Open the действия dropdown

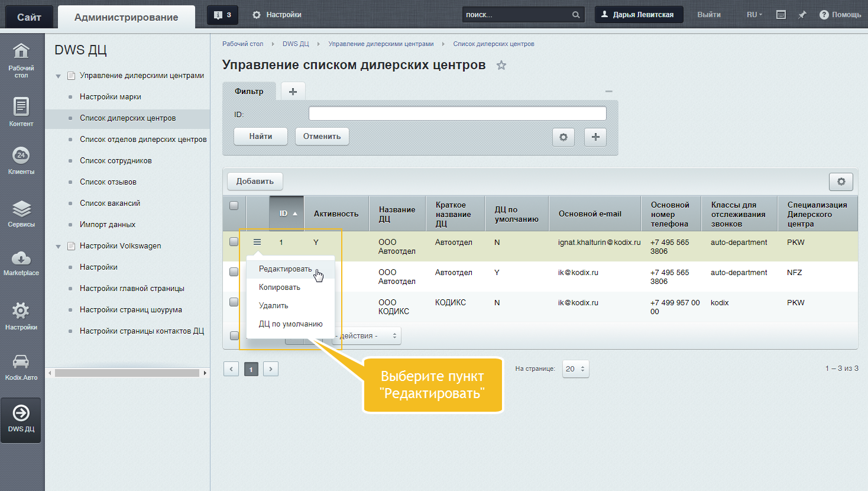[x=367, y=336]
